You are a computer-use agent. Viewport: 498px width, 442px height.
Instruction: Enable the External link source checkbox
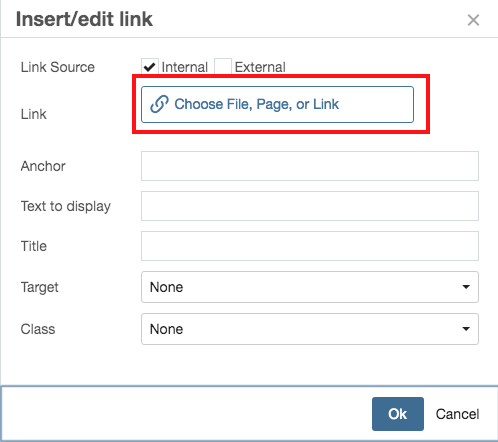223,67
